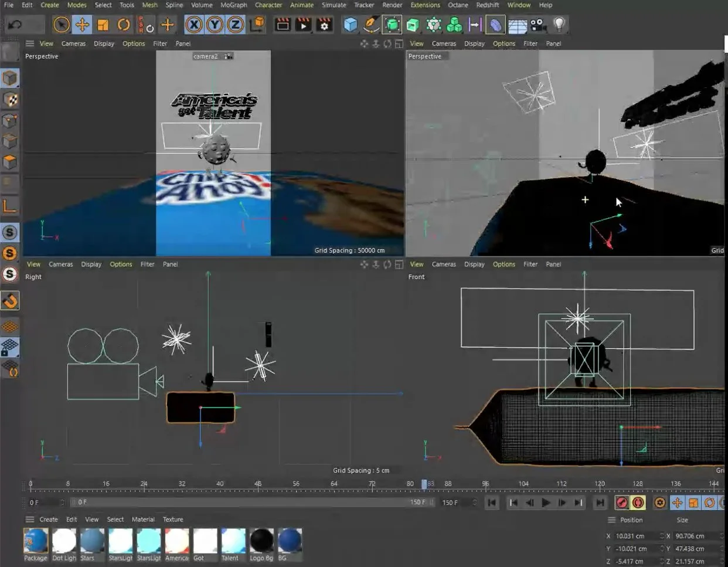Switch to Edges mode

click(10, 141)
